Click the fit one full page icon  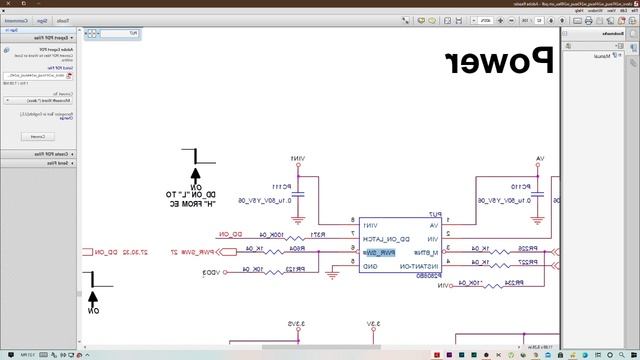[x=447, y=20]
